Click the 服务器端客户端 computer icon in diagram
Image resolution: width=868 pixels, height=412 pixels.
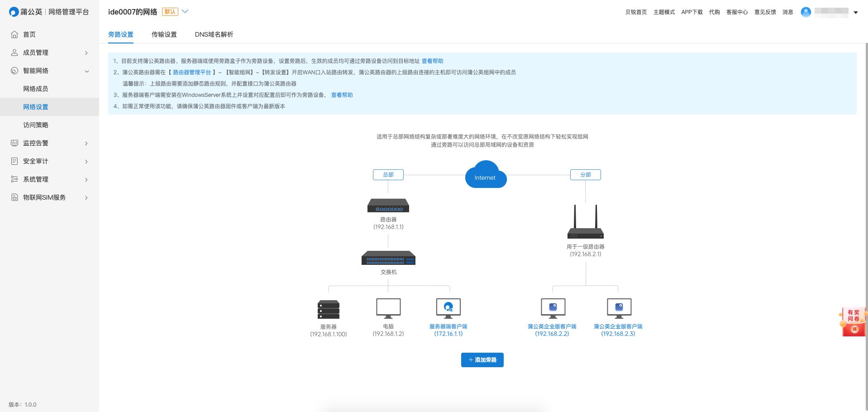pos(448,308)
